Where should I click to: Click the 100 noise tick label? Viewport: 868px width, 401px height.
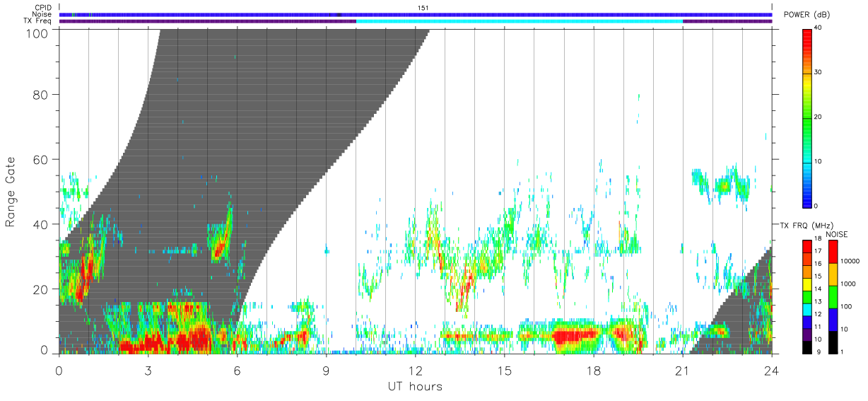tap(846, 307)
